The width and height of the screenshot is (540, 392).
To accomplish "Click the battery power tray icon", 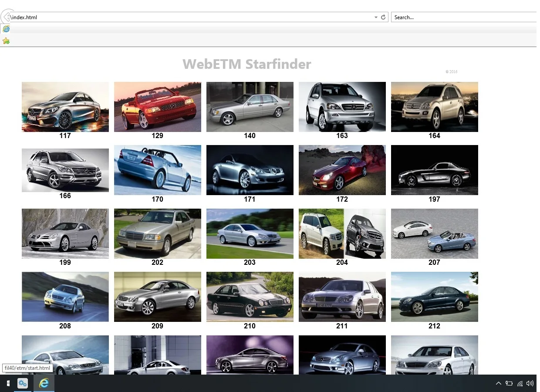I will (x=509, y=384).
